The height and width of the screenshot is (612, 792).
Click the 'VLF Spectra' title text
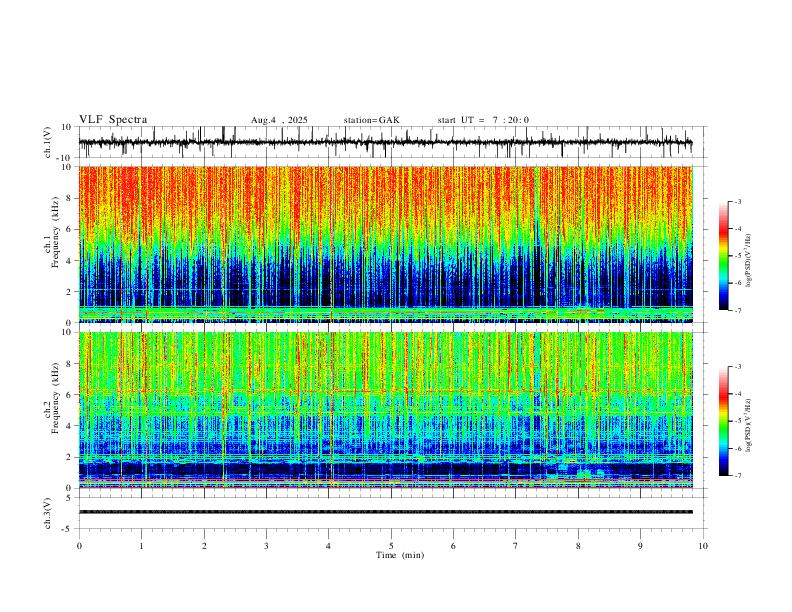click(113, 120)
